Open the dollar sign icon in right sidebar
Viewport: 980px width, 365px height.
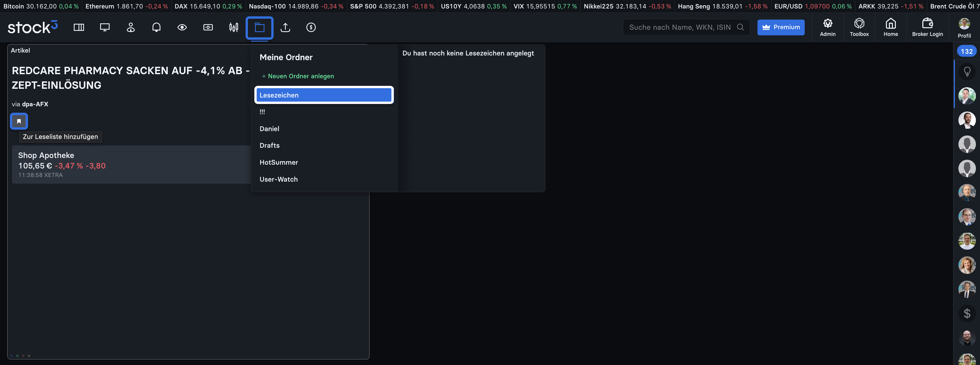click(967, 314)
